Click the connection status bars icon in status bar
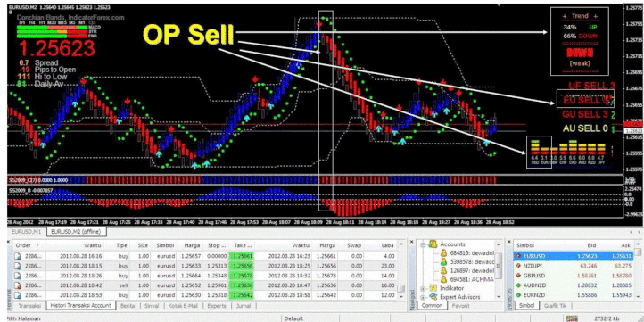Screen dimensions: 644x322 point(571,318)
